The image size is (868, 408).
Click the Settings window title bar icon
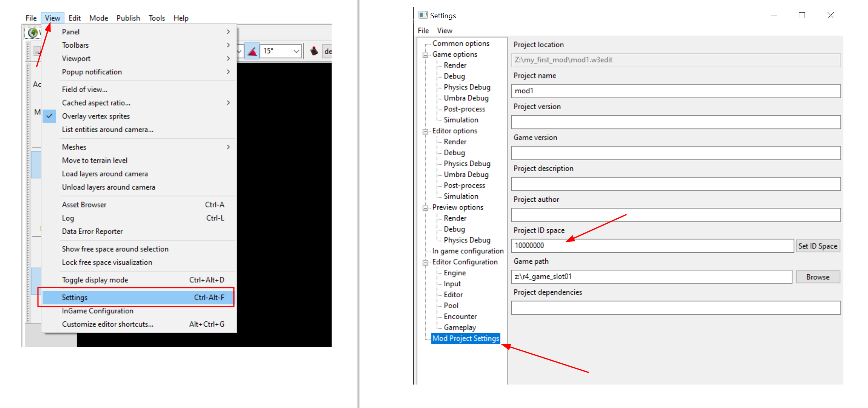pyautogui.click(x=423, y=15)
